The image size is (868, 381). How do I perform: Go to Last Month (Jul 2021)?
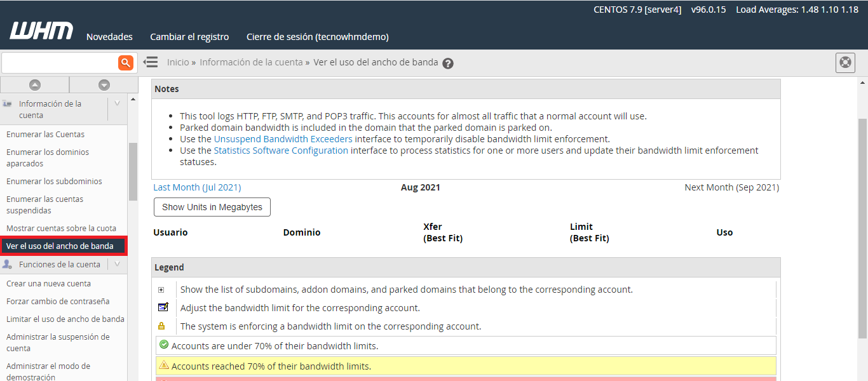coord(197,187)
